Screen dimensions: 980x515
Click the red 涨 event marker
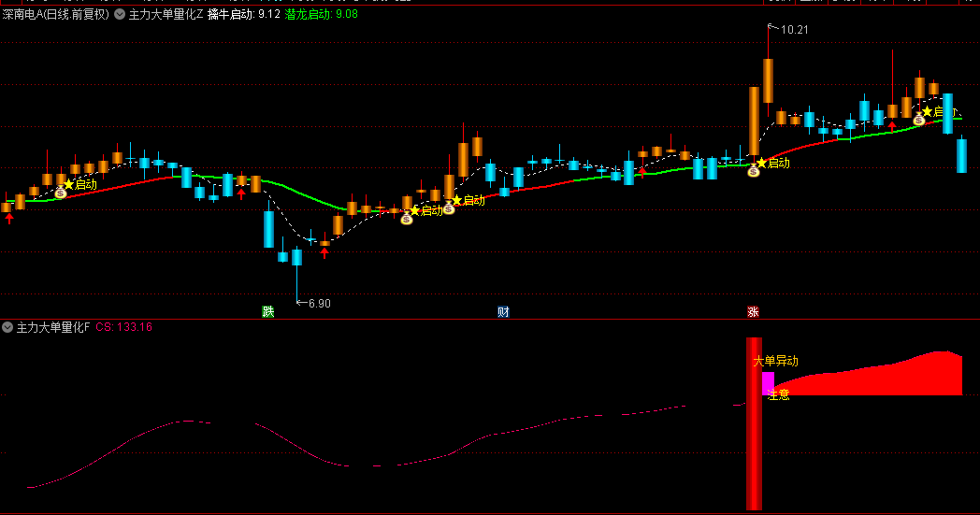(x=753, y=312)
